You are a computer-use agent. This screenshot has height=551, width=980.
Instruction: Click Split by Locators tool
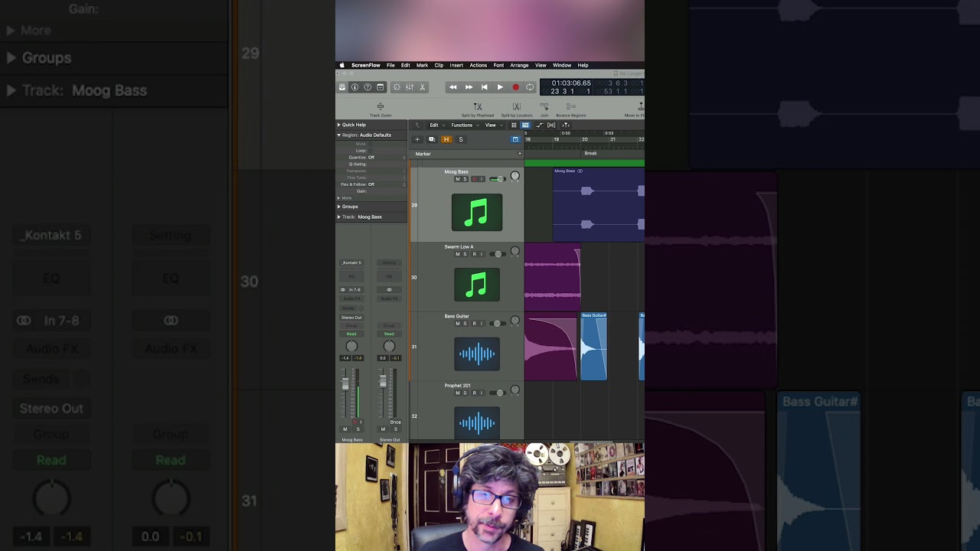[x=517, y=109]
